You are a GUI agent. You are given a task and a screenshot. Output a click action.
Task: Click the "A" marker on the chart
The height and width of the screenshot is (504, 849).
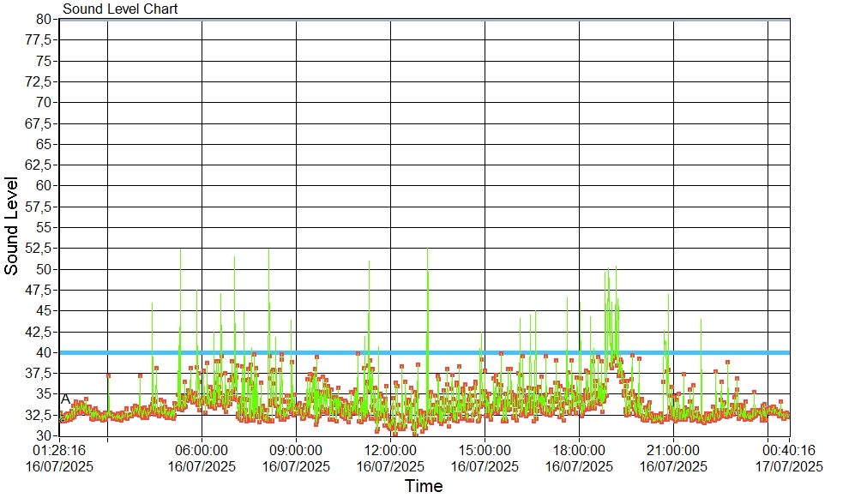[x=65, y=399]
